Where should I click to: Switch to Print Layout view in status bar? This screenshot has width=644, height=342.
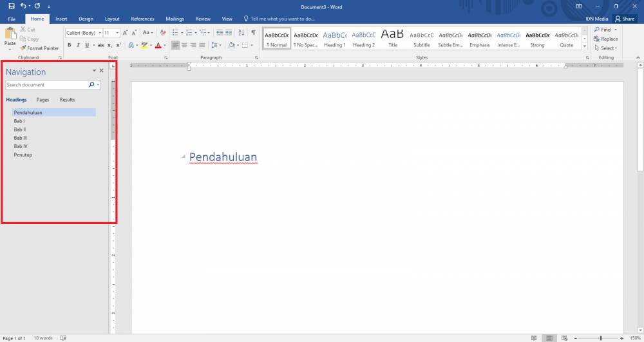(x=549, y=338)
